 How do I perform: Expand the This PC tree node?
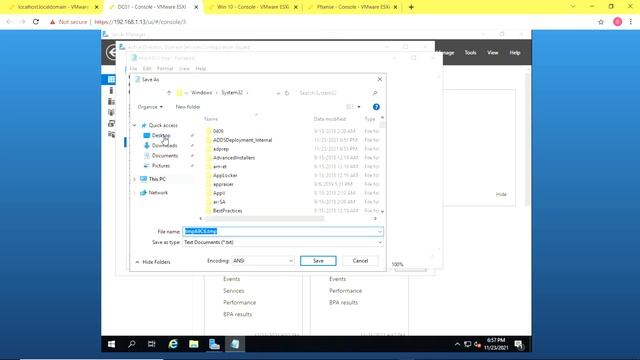click(x=134, y=179)
